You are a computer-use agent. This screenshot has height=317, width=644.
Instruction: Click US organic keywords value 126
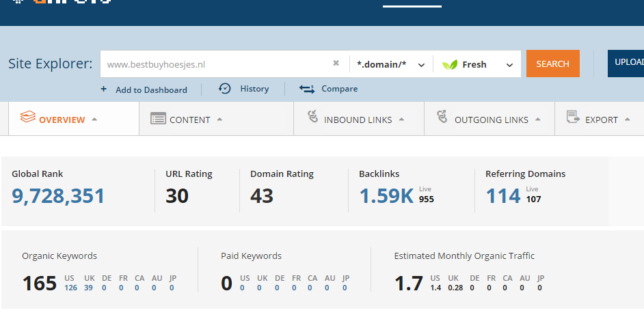click(x=70, y=288)
